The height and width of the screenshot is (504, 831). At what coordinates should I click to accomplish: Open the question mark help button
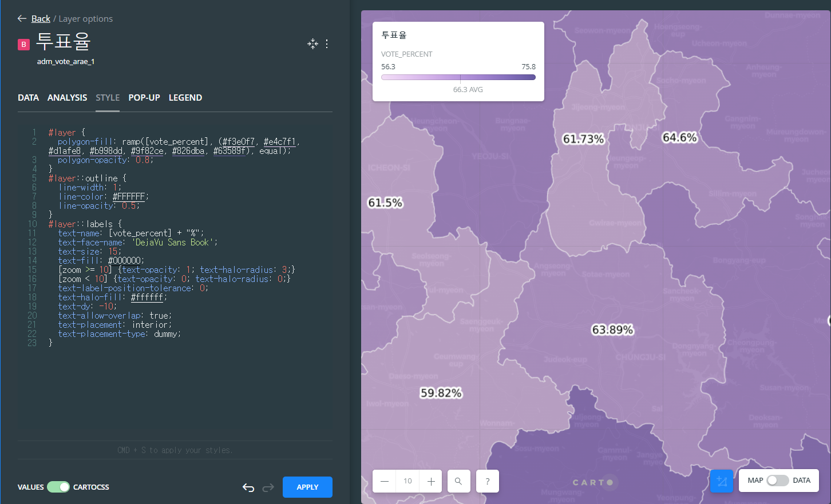click(x=487, y=481)
